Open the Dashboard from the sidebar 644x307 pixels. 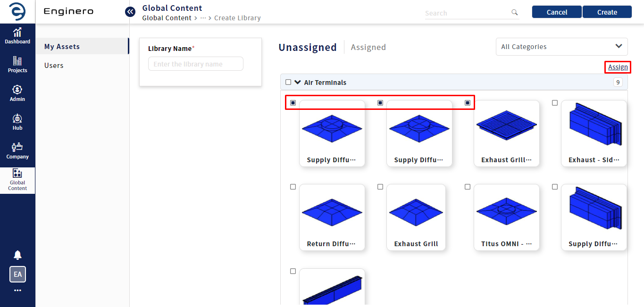click(17, 36)
